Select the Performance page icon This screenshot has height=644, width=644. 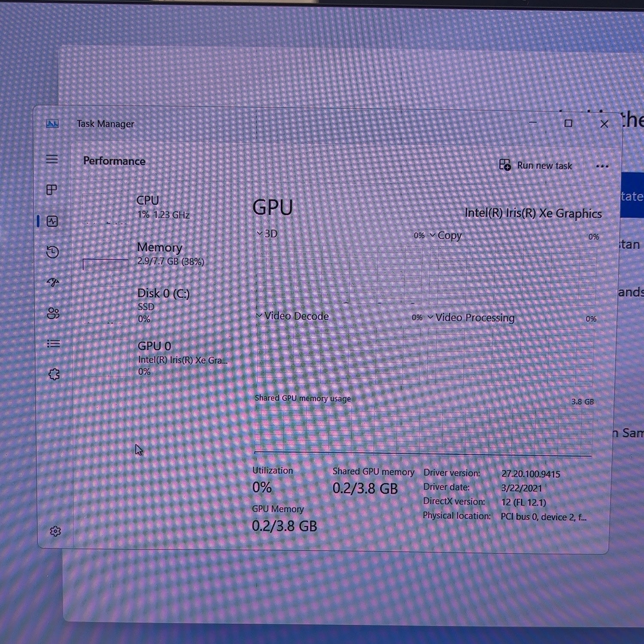52,221
